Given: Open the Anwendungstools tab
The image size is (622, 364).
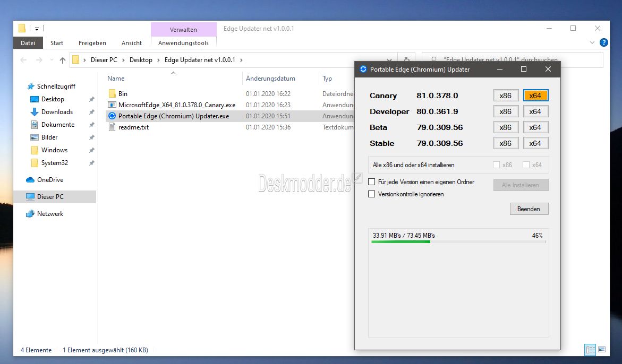Looking at the screenshot, I should coord(183,43).
